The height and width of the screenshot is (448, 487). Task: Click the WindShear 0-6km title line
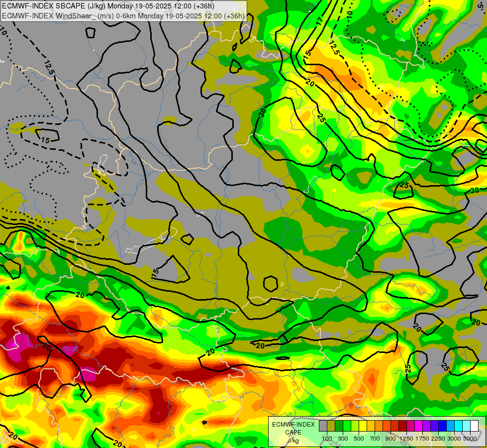(123, 15)
